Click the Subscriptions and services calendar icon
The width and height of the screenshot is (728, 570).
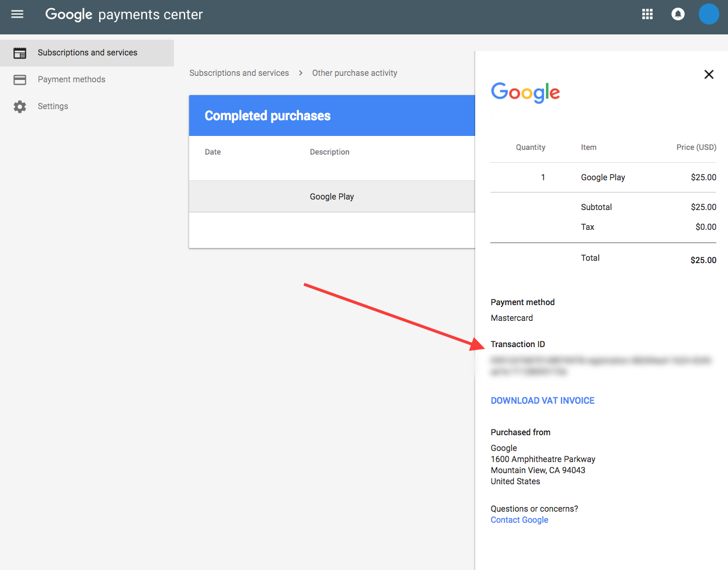coord(20,53)
